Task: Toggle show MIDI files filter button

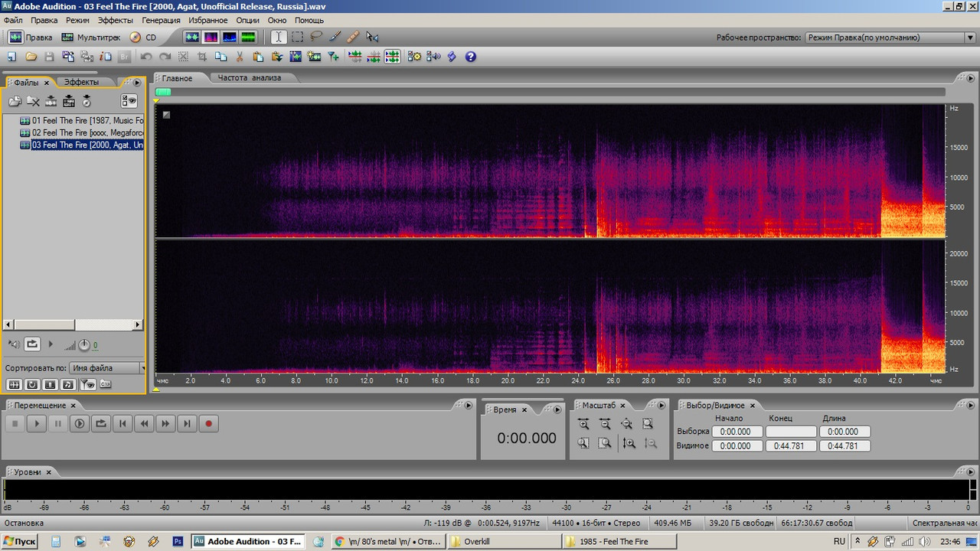Action: 69,384
